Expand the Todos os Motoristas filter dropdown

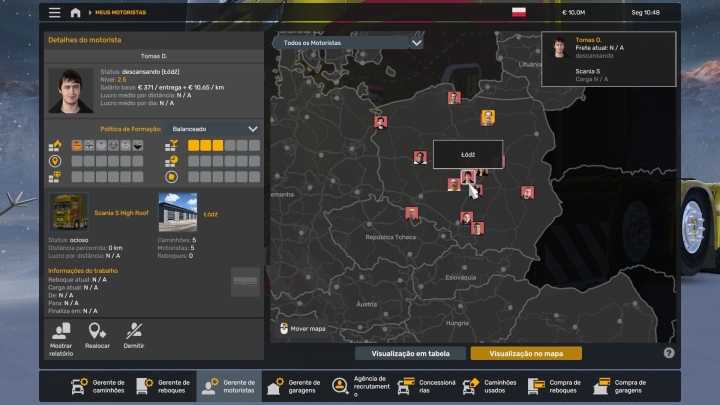(349, 43)
